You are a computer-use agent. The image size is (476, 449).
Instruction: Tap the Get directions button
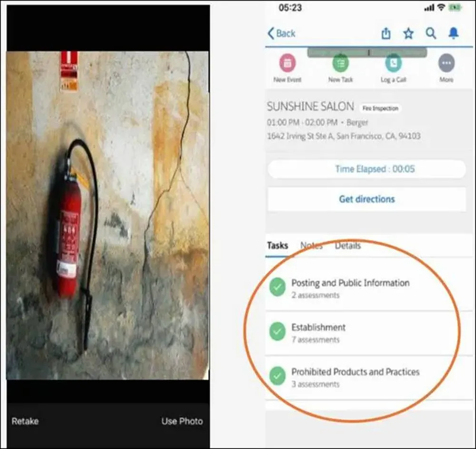(x=367, y=199)
